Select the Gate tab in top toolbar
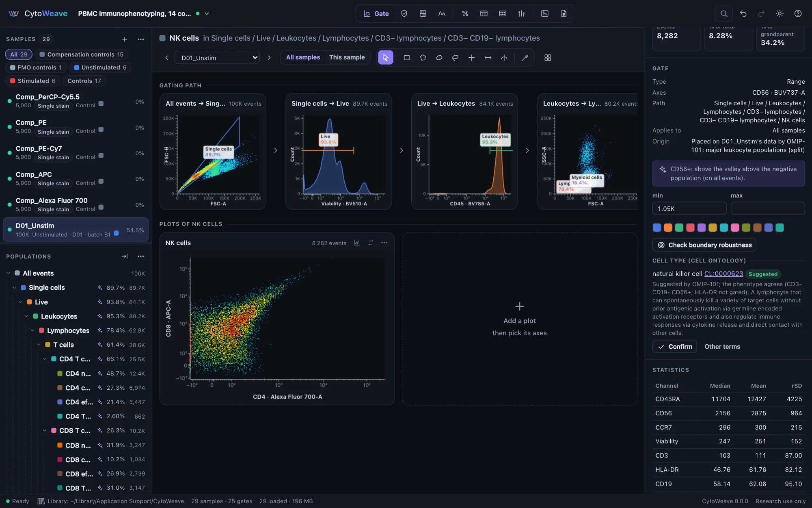Image resolution: width=812 pixels, height=508 pixels. pyautogui.click(x=376, y=13)
